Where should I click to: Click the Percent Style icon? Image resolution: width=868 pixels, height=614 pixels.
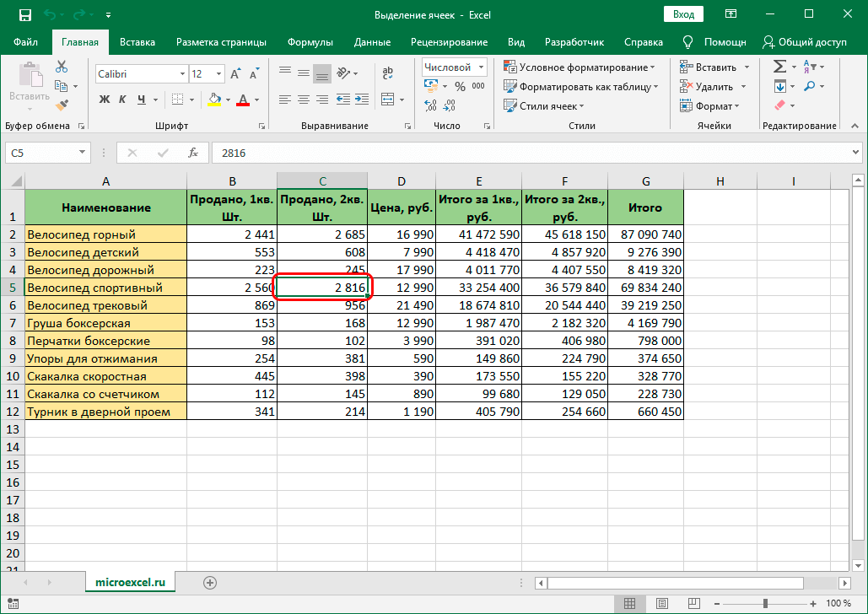coord(461,86)
